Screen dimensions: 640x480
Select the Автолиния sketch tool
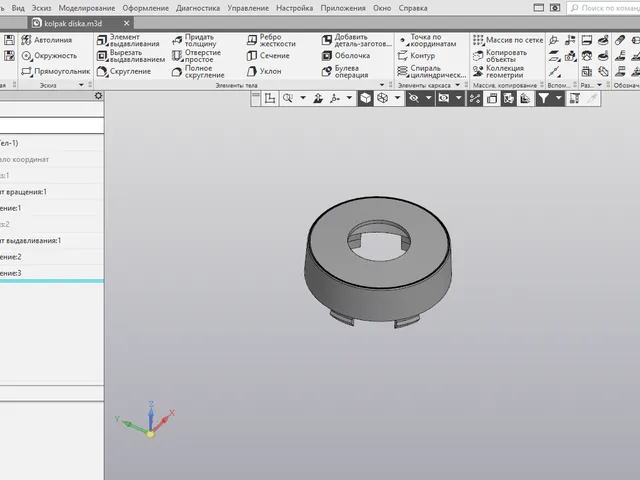[x=47, y=40]
